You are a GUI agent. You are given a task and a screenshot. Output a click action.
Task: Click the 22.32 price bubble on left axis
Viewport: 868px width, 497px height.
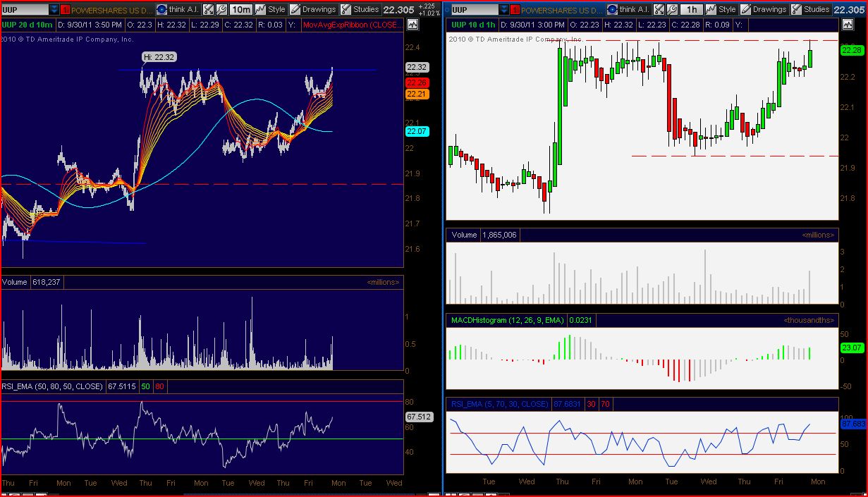coord(416,68)
